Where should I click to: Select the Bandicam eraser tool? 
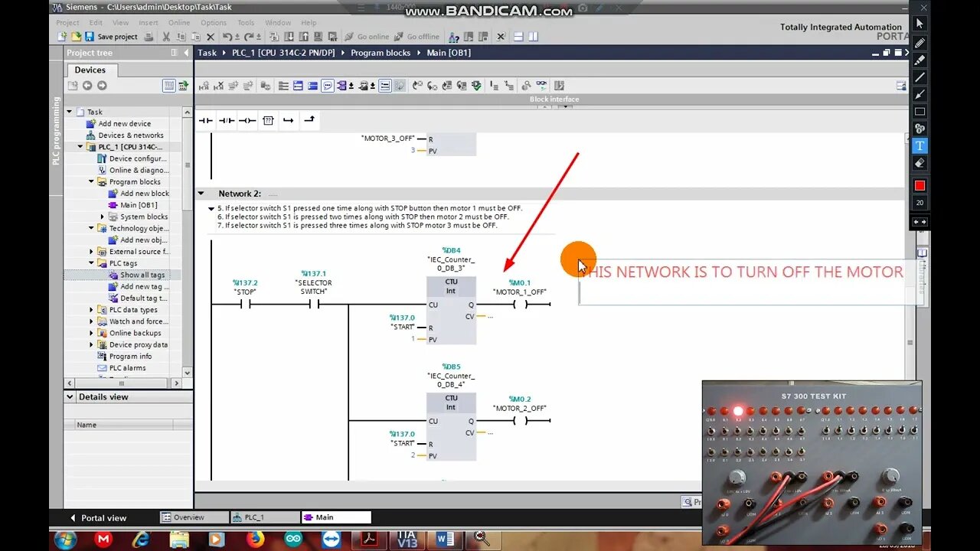coord(920,163)
